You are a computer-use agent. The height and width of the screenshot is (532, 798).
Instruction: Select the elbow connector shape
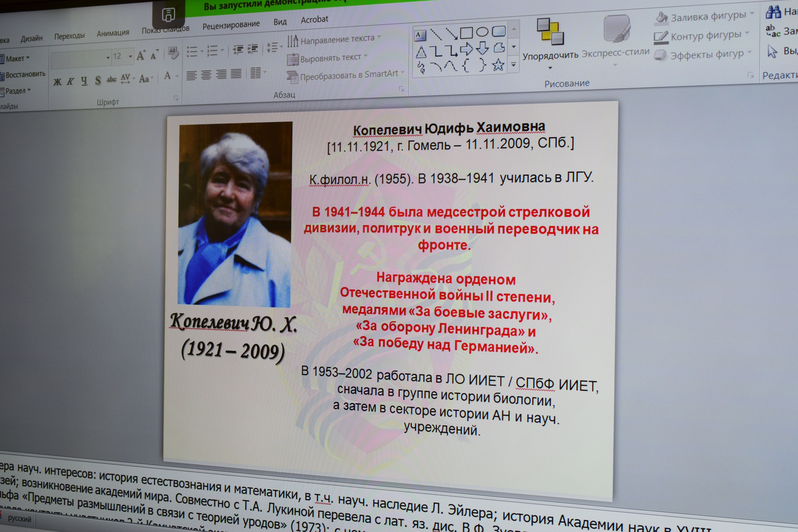pyautogui.click(x=436, y=51)
